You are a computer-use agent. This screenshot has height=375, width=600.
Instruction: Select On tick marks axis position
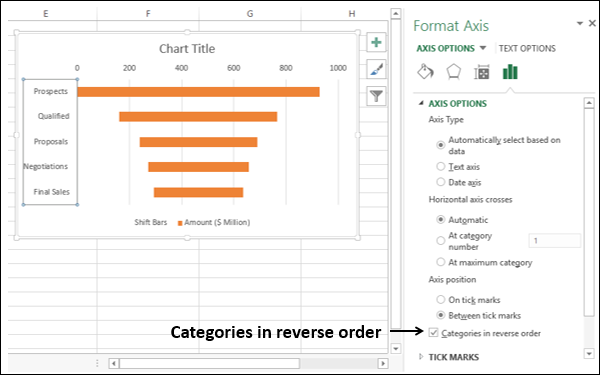[441, 300]
